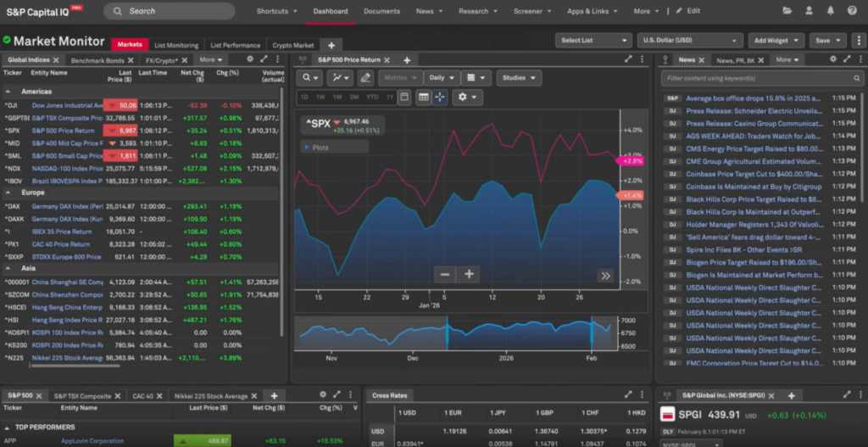Viewport: 868px width, 447px height.
Task: Close the Global Indices tab
Action: coord(55,60)
